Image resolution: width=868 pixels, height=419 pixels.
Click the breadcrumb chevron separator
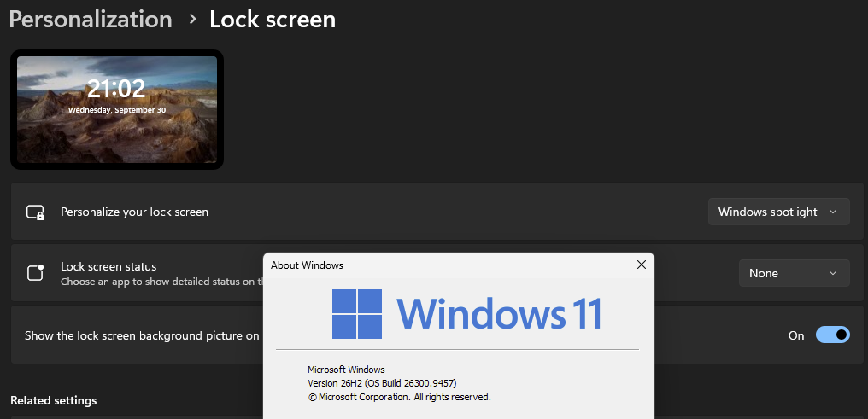click(x=192, y=20)
